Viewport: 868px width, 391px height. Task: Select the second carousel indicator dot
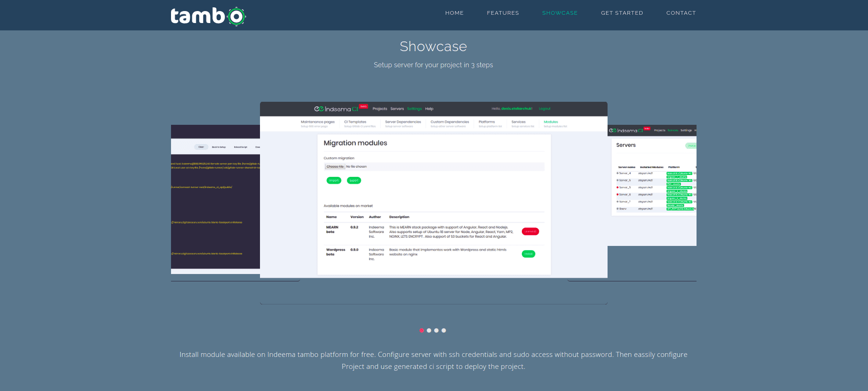429,330
